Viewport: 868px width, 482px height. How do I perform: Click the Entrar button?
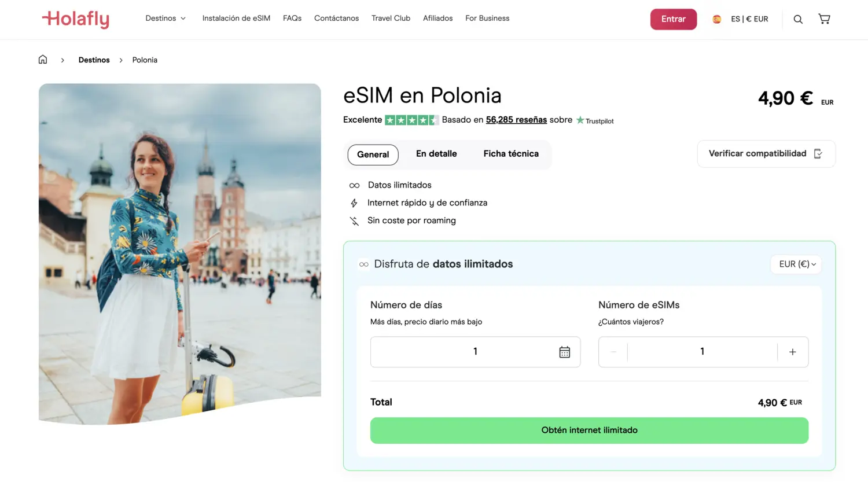(673, 19)
